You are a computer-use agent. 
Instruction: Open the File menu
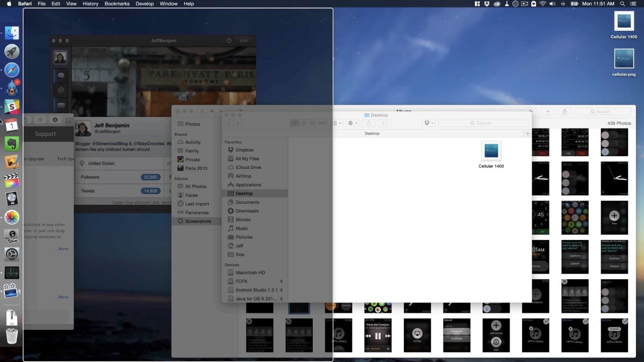(x=42, y=4)
